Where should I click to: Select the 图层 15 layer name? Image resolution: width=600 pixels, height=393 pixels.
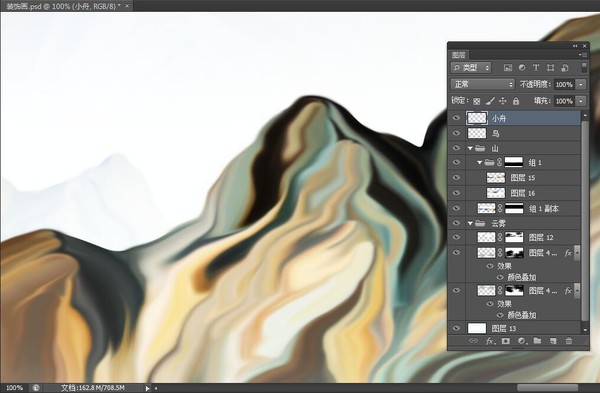coord(523,178)
